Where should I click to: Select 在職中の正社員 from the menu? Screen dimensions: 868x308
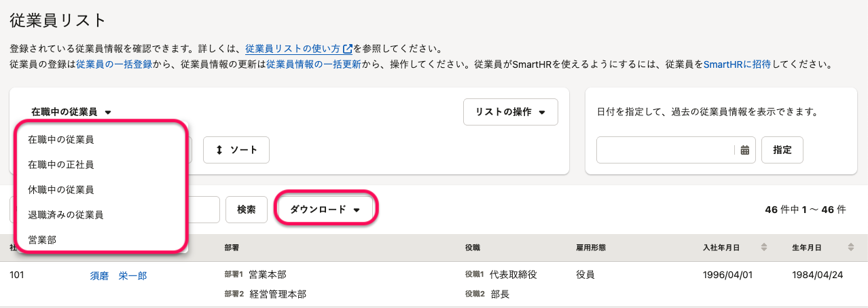61,165
